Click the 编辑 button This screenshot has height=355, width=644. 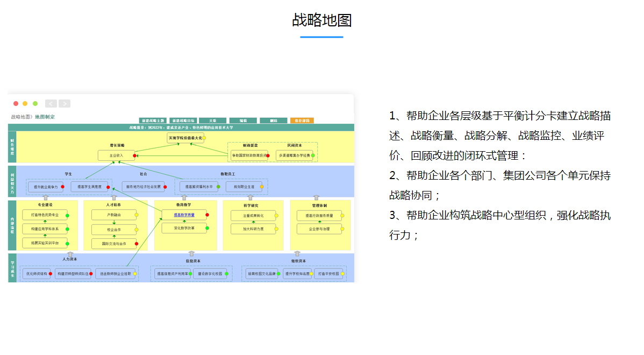pyautogui.click(x=243, y=121)
